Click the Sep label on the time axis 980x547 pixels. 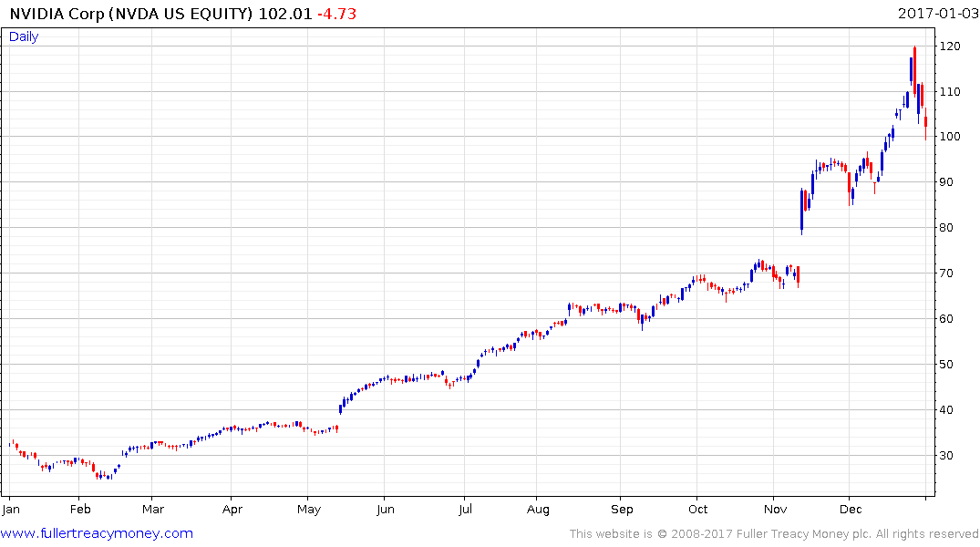pos(622,510)
